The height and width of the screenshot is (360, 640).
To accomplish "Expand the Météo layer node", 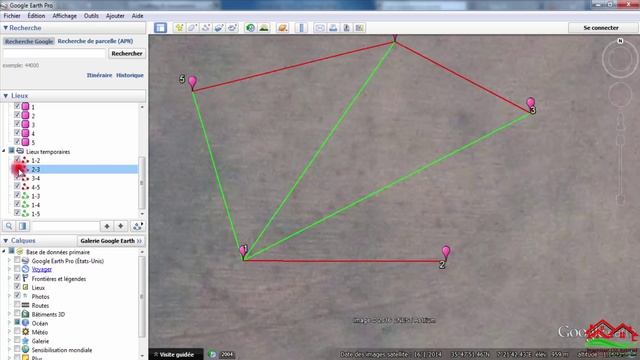I will pos(9,332).
